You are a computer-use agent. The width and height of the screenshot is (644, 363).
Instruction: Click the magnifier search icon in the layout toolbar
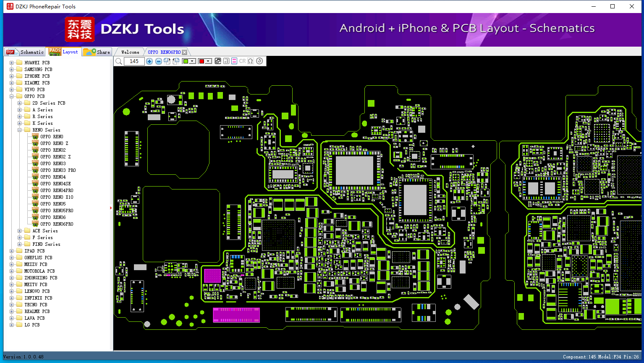point(119,61)
